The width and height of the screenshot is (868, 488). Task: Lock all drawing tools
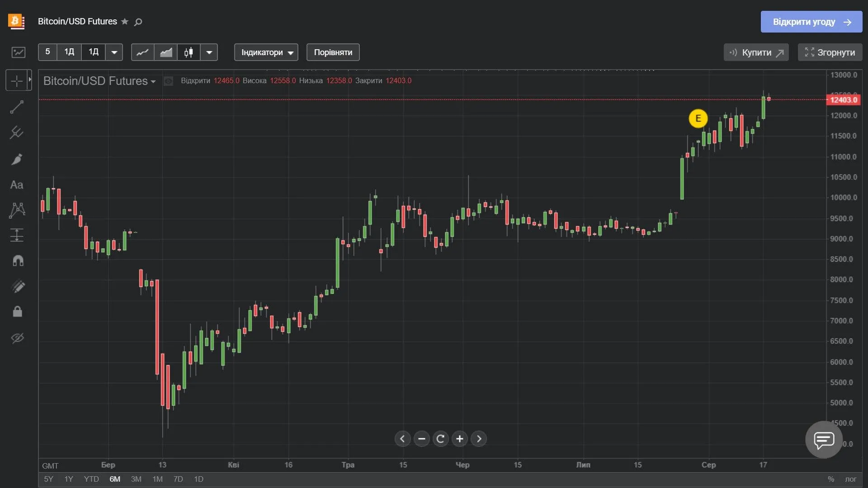[x=18, y=312]
